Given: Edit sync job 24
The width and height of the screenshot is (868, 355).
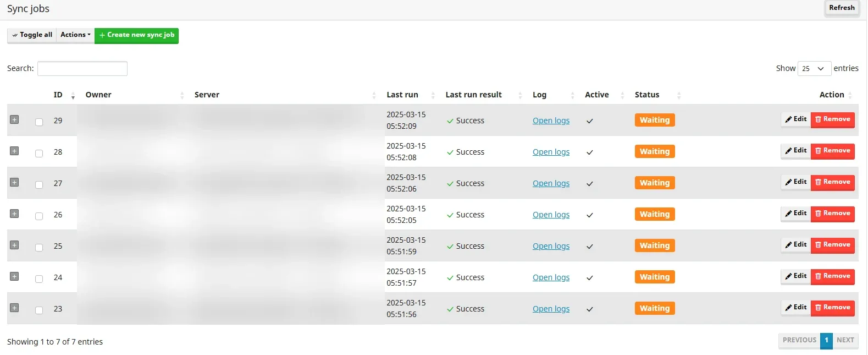Looking at the screenshot, I should click(795, 276).
